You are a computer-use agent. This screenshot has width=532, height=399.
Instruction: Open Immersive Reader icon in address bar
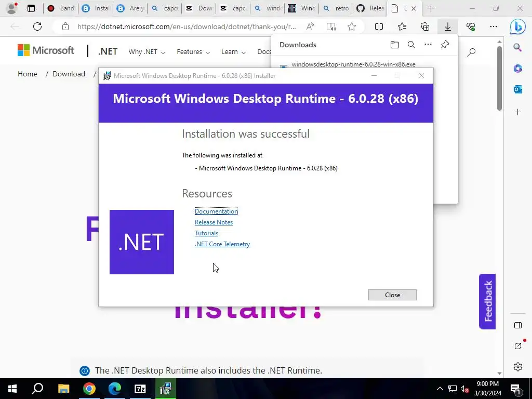point(331,26)
